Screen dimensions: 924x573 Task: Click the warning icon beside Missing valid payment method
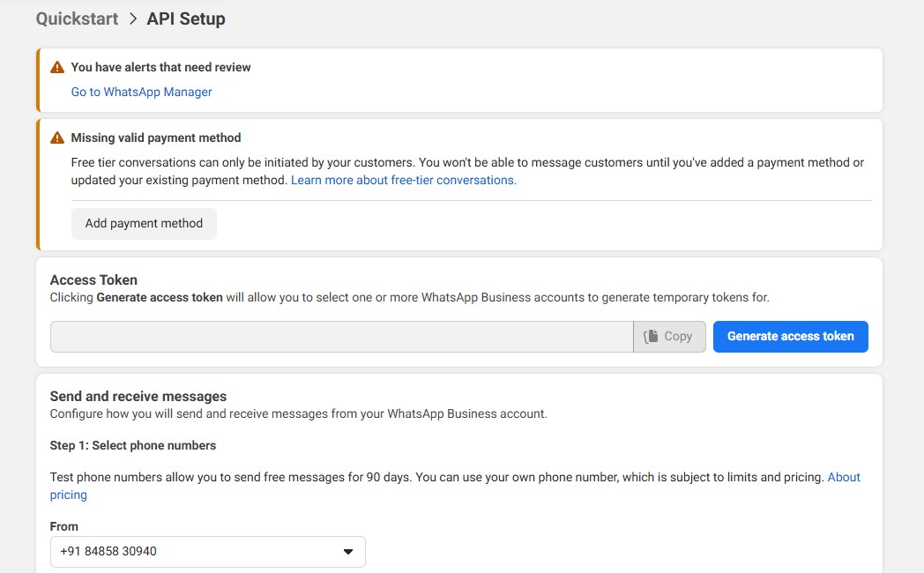click(x=57, y=138)
